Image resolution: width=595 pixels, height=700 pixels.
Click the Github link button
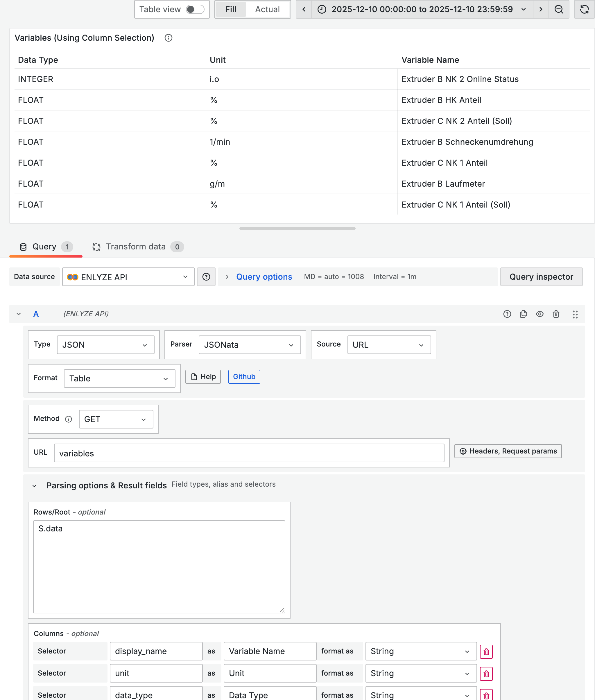tap(244, 377)
